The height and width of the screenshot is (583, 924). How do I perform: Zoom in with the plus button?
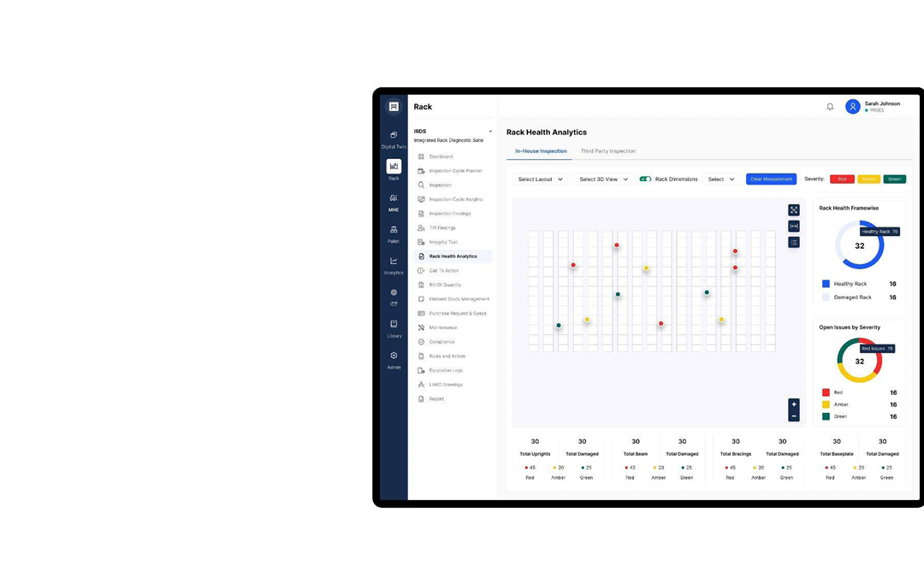point(794,404)
